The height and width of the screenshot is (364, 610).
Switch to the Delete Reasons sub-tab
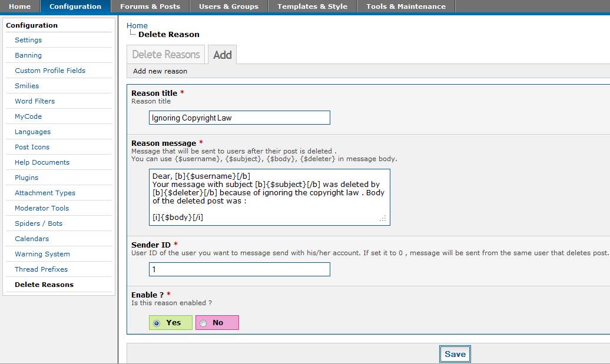[x=166, y=55]
